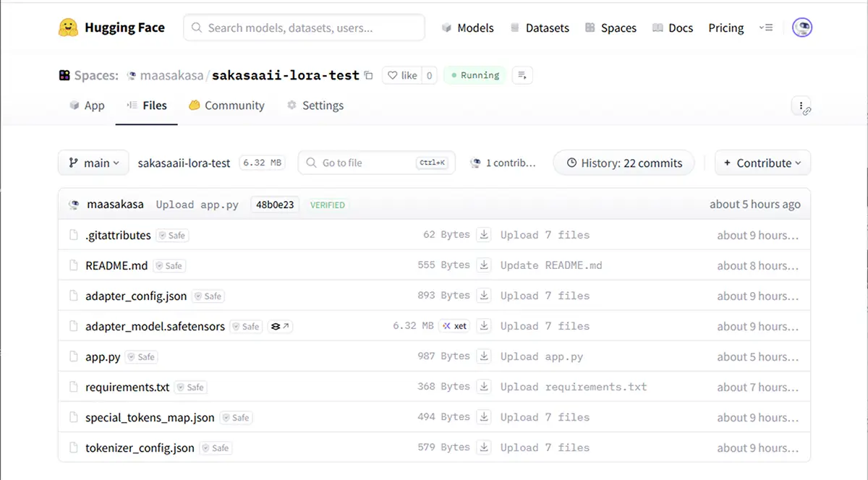Click the 48b0e23 commit hash
Screen dimensions: 868x480
(x=276, y=205)
